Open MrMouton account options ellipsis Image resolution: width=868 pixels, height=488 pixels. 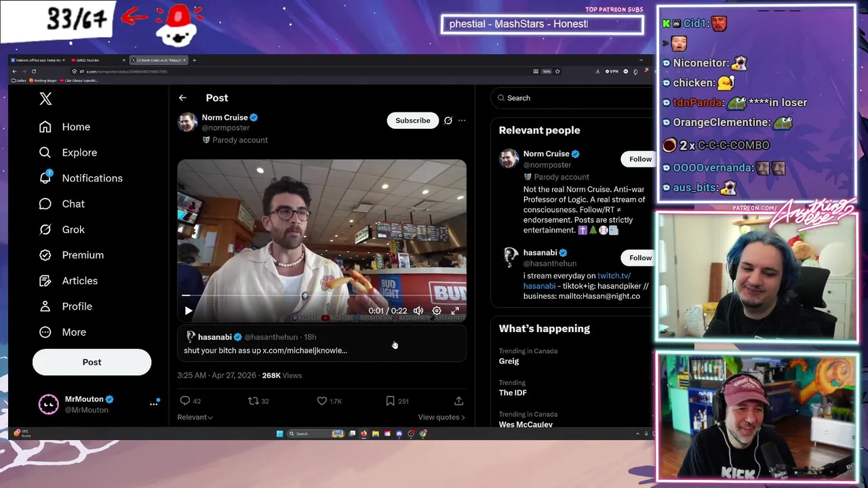153,404
